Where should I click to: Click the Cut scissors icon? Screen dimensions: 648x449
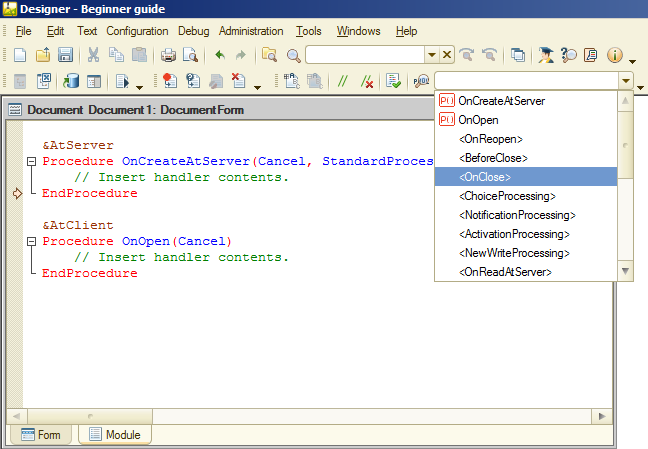click(x=93, y=55)
